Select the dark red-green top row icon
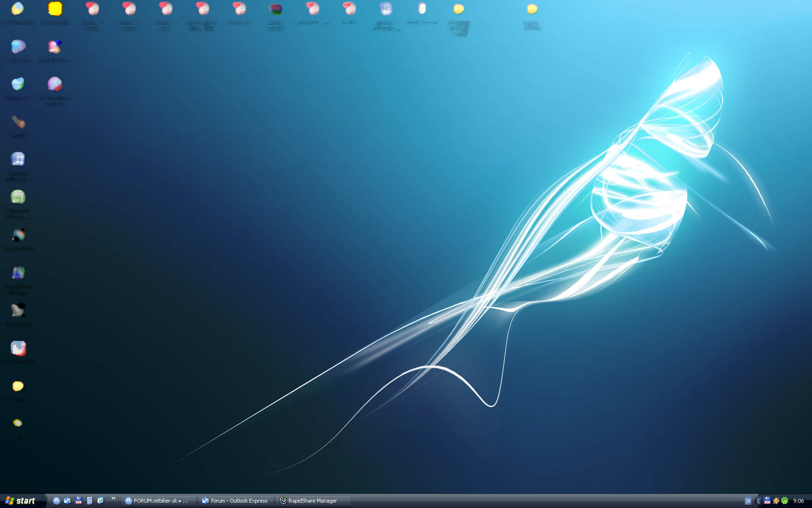Screen dimensions: 812x508 (275, 9)
